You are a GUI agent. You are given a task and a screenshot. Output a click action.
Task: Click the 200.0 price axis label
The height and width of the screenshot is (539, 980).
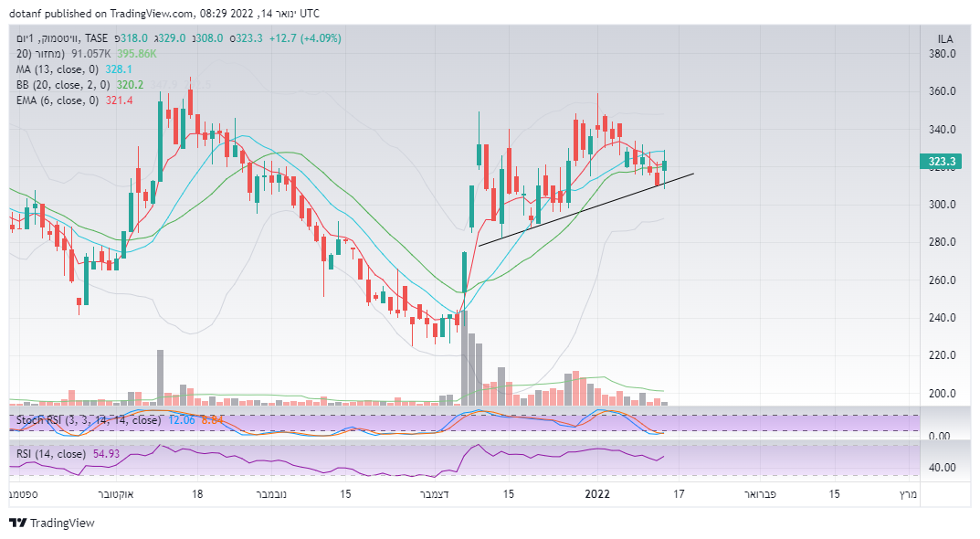point(942,394)
